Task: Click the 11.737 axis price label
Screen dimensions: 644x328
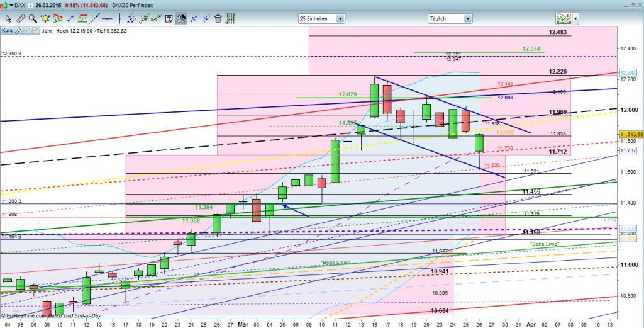Action: (x=627, y=151)
